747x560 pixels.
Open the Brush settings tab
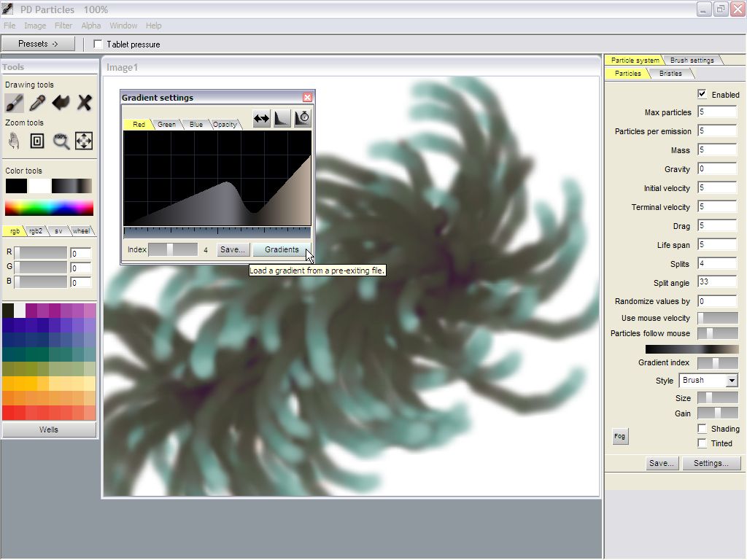pos(692,61)
